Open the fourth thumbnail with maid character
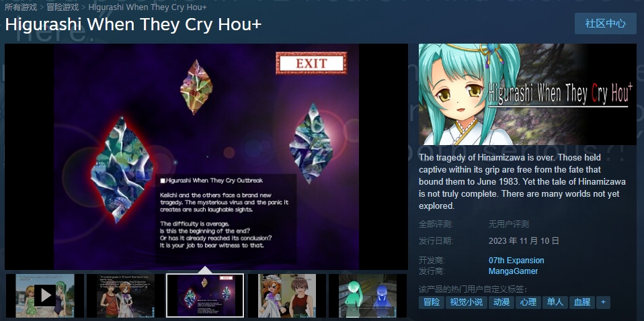The height and width of the screenshot is (321, 644). (x=286, y=295)
